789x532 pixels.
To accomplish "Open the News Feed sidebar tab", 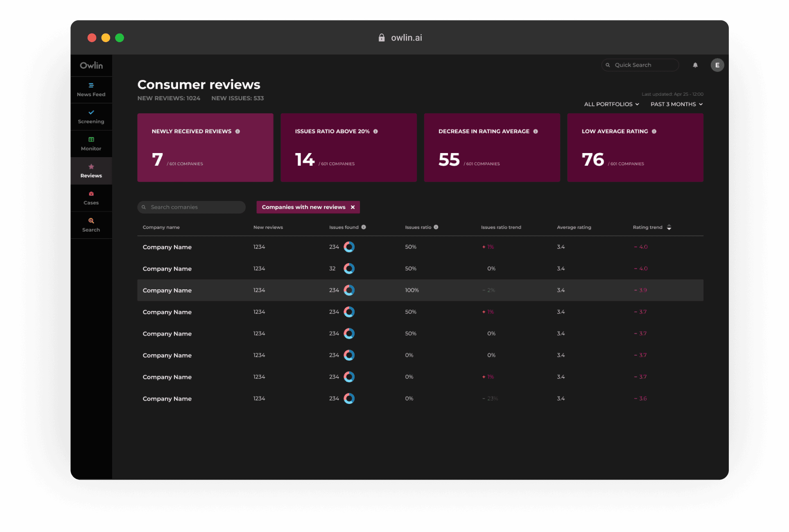I will (x=91, y=90).
